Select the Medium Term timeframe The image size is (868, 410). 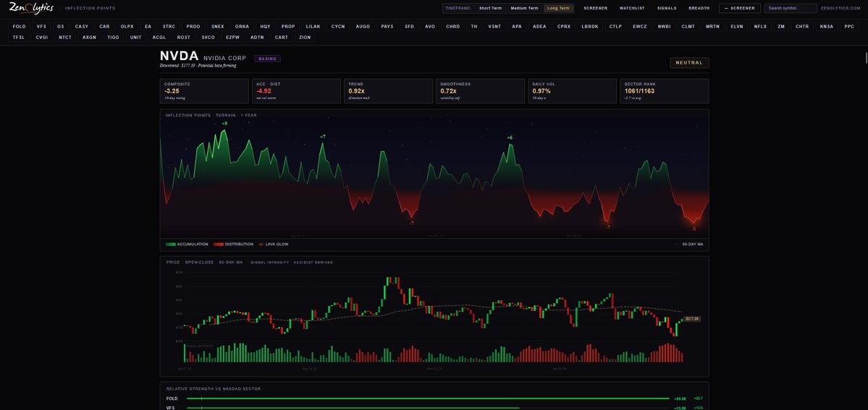pyautogui.click(x=524, y=8)
